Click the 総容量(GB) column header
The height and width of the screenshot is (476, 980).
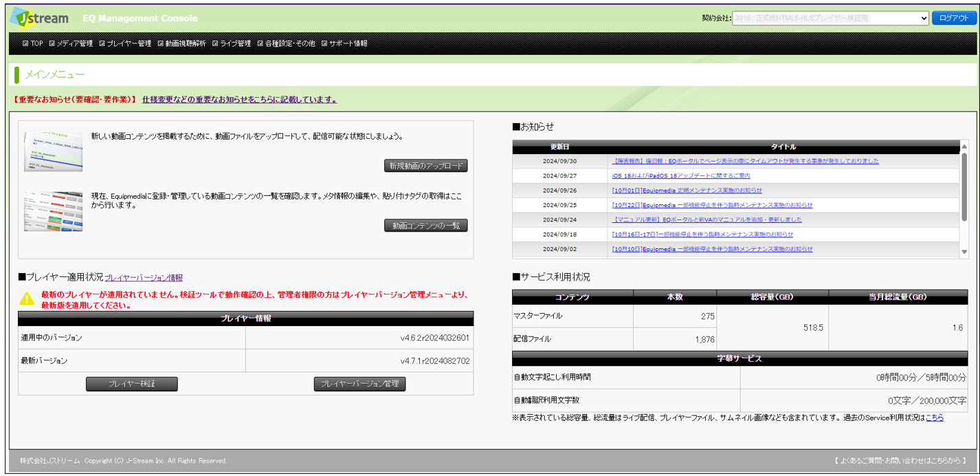click(772, 297)
